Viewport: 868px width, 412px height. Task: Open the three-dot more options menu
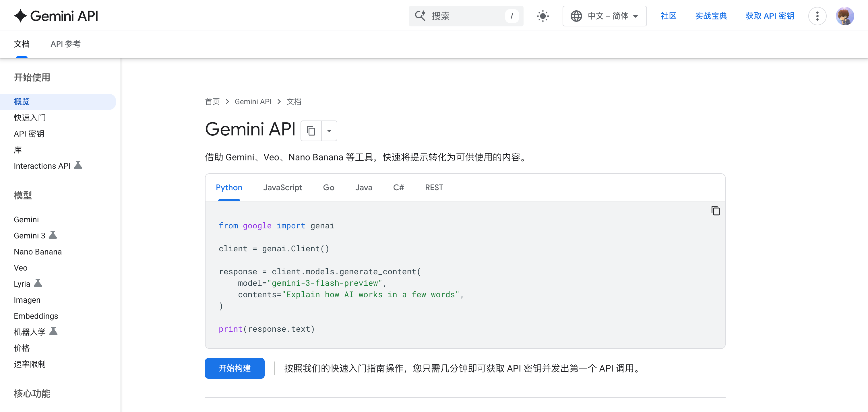817,16
